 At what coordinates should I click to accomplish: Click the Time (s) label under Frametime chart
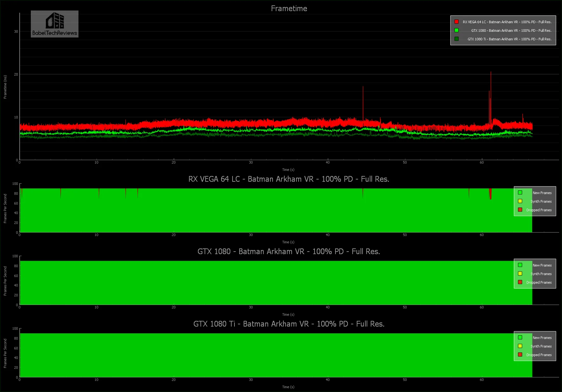(288, 170)
